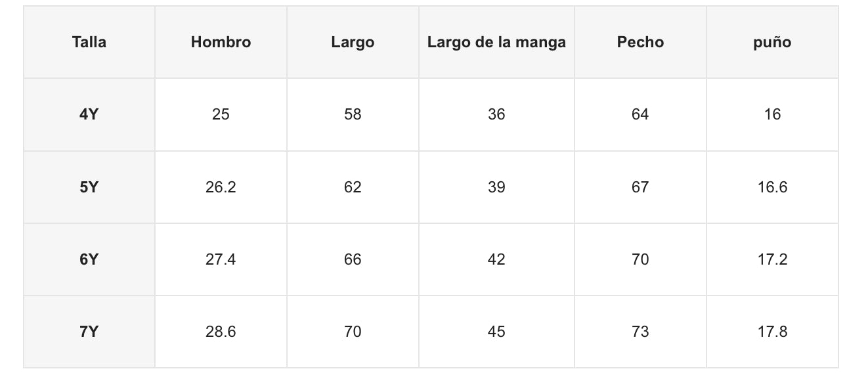Click the puño value 17.2 for 6Y
The image size is (868, 373).
tap(772, 259)
